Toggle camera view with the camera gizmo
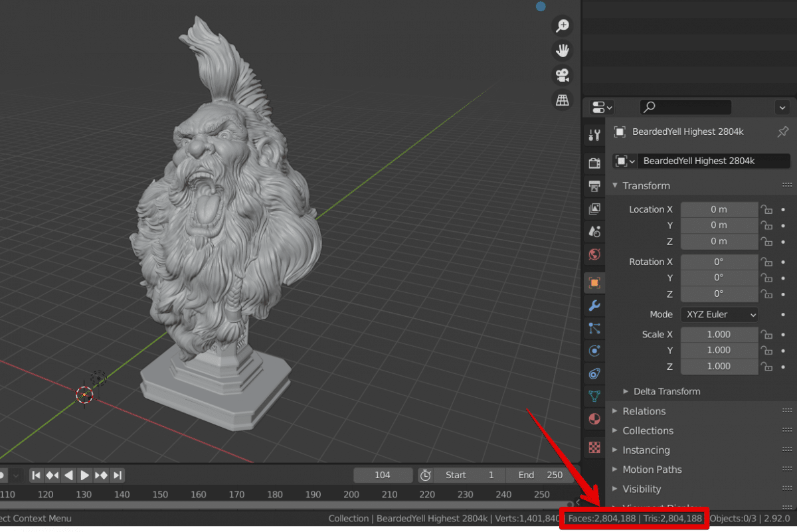Image resolution: width=797 pixels, height=532 pixels. click(x=563, y=75)
